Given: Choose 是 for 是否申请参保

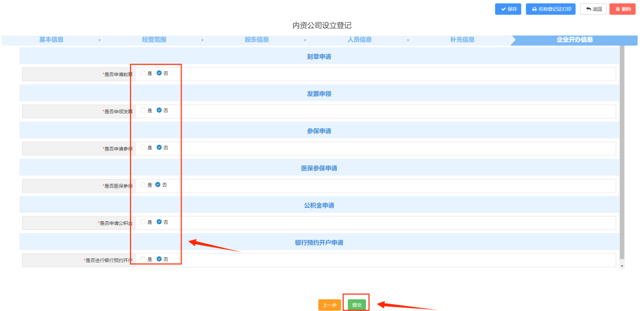Looking at the screenshot, I should pyautogui.click(x=143, y=148).
